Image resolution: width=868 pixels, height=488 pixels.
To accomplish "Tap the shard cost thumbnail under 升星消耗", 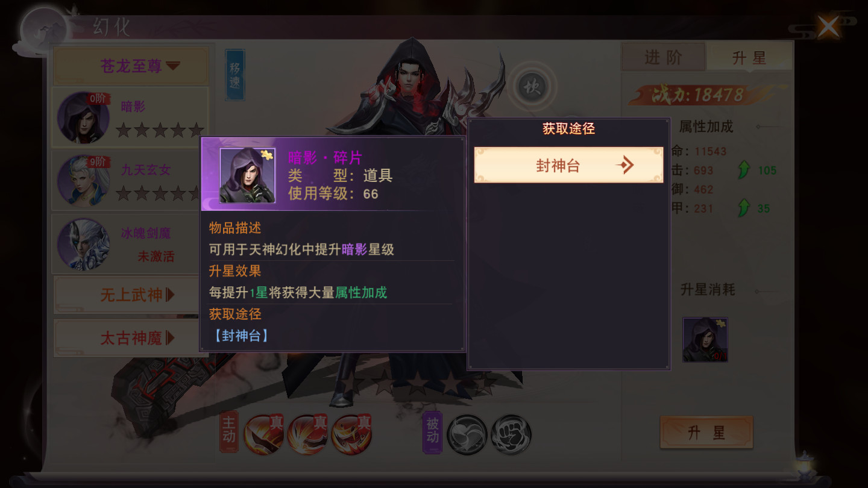I will pos(705,340).
